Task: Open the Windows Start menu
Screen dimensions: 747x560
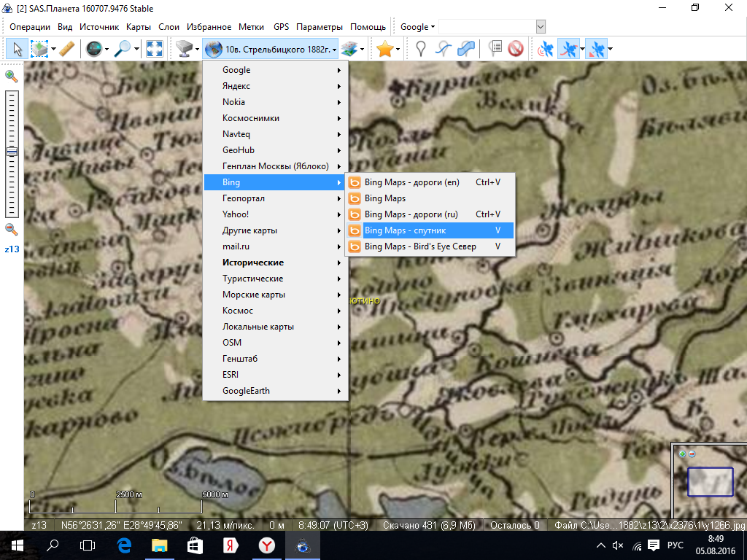Action: [x=18, y=545]
